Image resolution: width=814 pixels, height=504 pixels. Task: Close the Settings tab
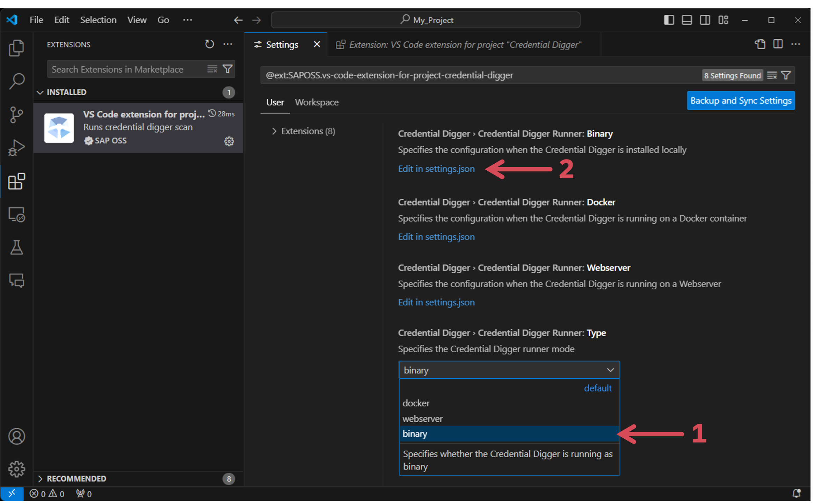(x=317, y=44)
